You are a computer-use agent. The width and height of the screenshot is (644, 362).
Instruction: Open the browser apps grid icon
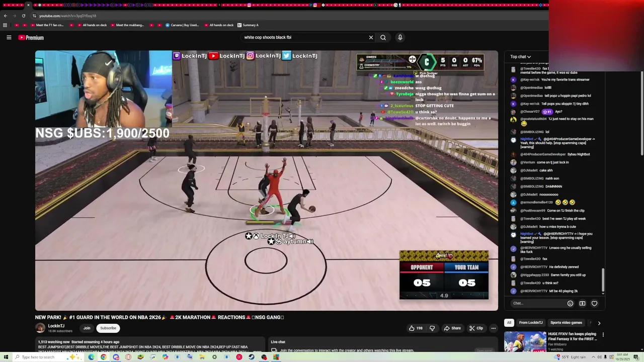[5, 25]
